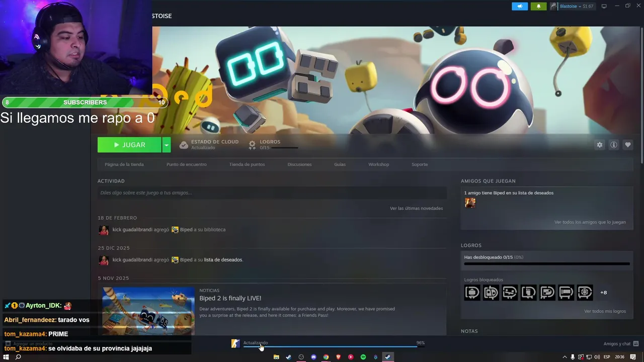Expand the arrow beside JUGAR
The width and height of the screenshot is (644, 362).
tap(166, 145)
